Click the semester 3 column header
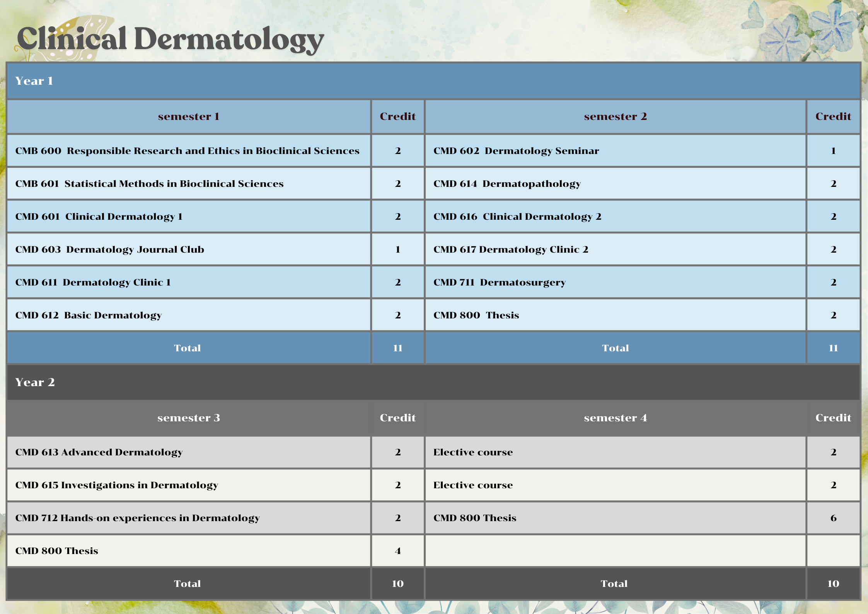 (188, 418)
